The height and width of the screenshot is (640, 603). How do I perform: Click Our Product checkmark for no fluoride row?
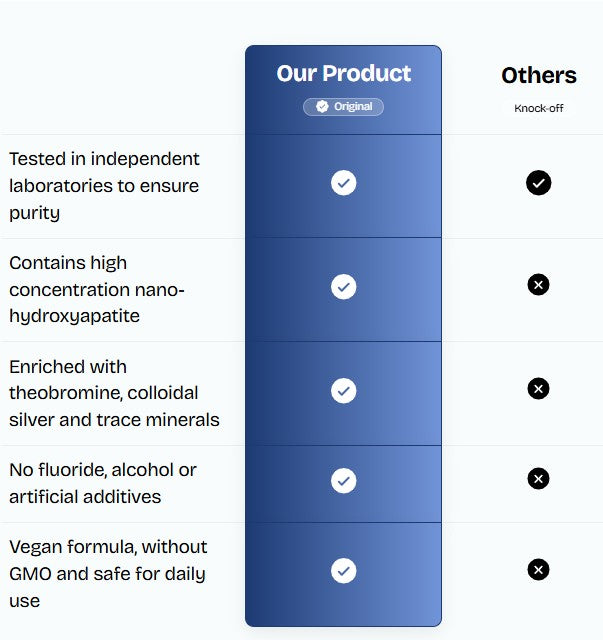[343, 481]
